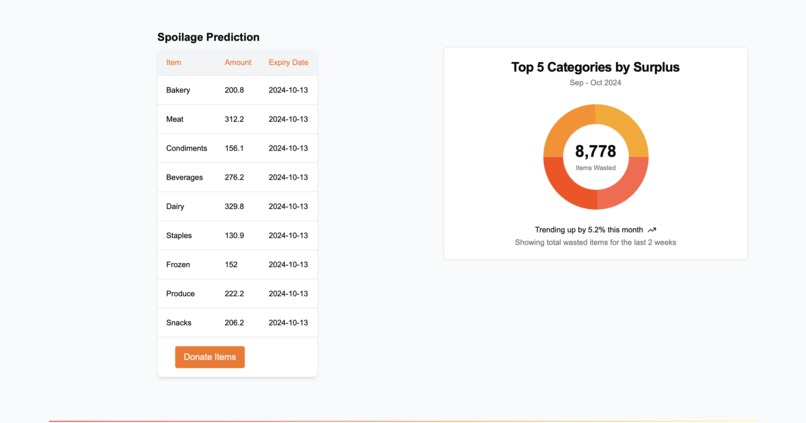Click the Meat table row

pyautogui.click(x=237, y=119)
